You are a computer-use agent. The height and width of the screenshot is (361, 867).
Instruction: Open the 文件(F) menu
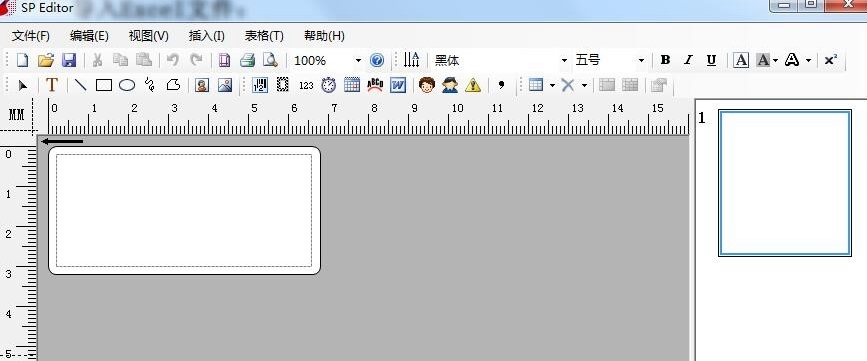point(31,36)
